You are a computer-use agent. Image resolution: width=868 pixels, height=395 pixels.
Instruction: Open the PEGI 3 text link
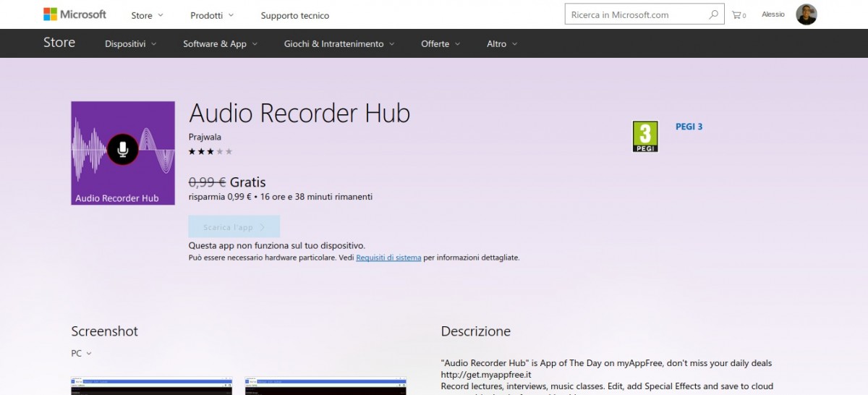[x=689, y=127]
